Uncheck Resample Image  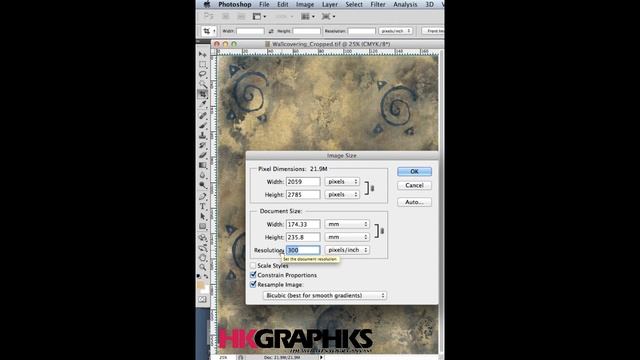click(253, 284)
